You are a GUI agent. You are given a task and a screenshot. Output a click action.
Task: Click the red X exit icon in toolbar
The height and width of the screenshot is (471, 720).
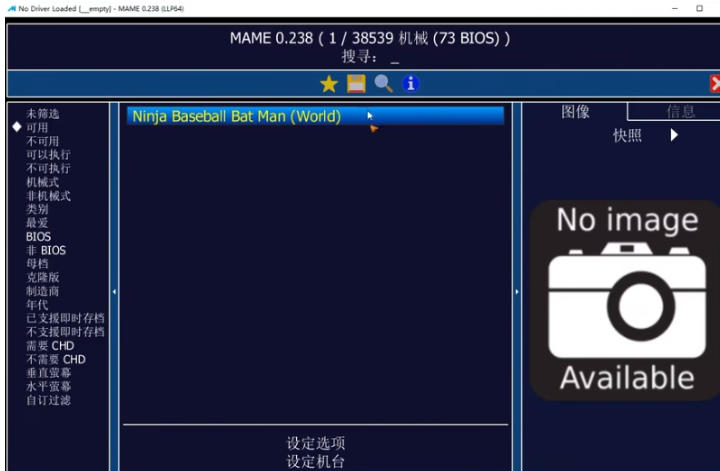point(714,84)
